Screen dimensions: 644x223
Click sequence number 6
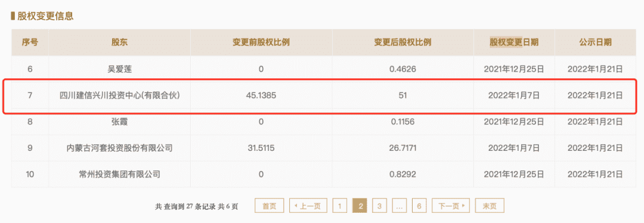point(30,69)
